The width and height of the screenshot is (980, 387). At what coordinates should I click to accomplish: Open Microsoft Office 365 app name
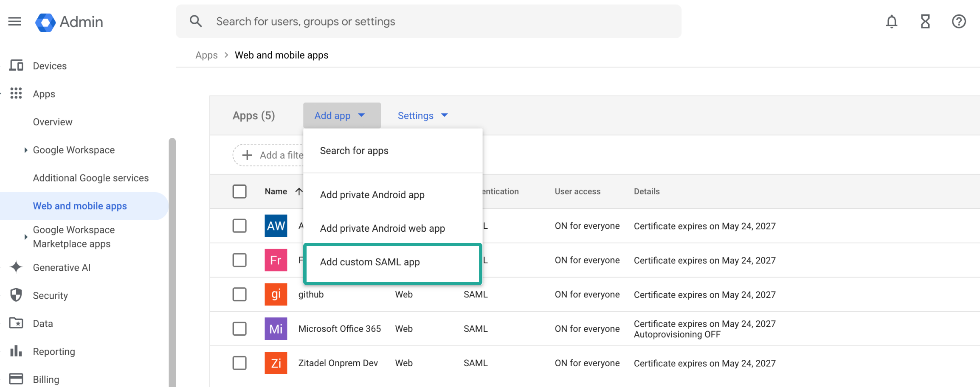[x=339, y=329]
